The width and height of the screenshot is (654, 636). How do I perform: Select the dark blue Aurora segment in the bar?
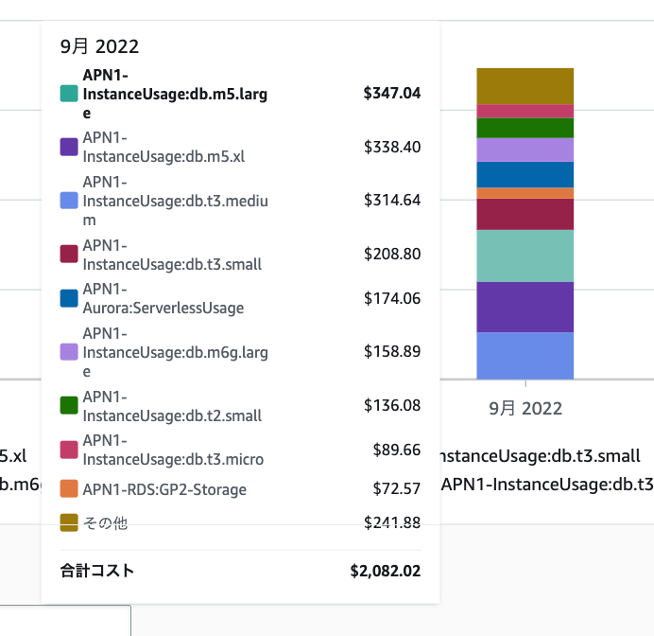[x=525, y=174]
